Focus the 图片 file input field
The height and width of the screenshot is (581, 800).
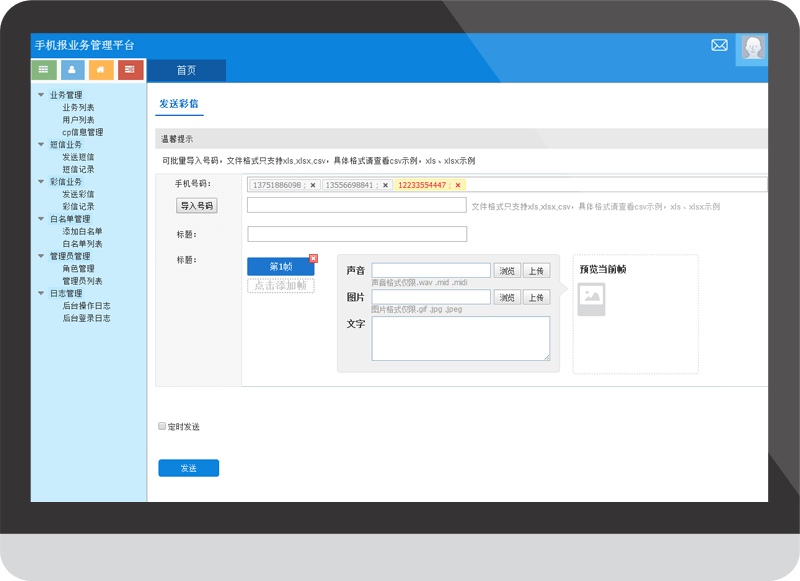[x=431, y=297]
